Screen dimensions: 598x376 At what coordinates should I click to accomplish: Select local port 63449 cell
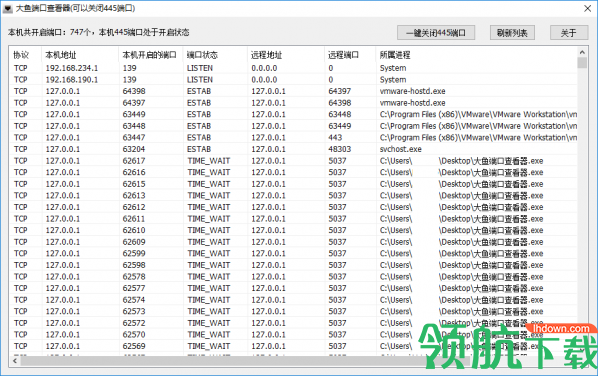click(x=134, y=114)
